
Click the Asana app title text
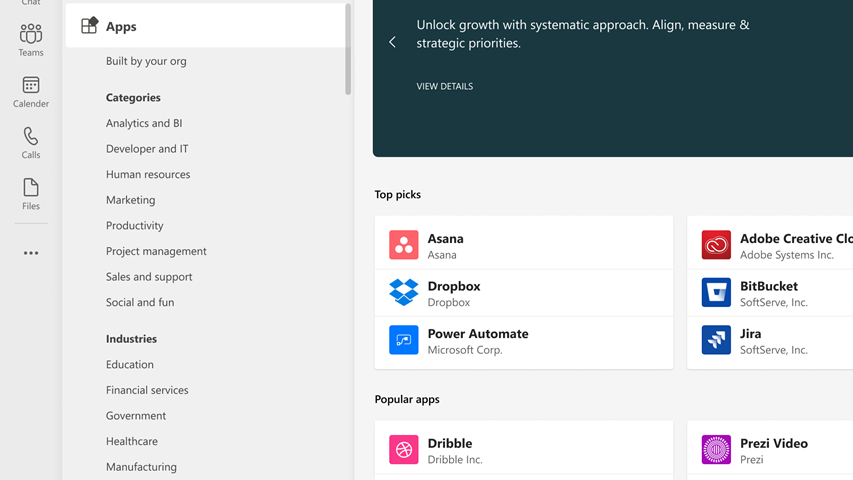(x=446, y=238)
